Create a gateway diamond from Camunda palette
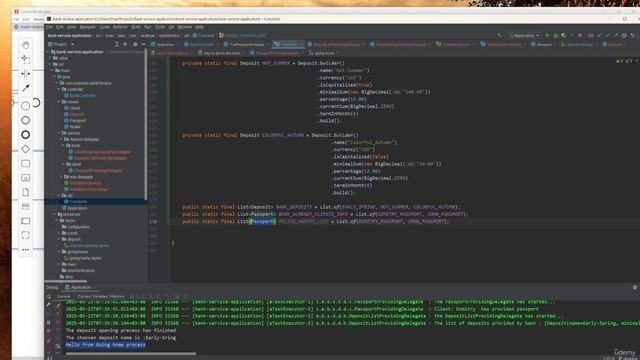Viewport: 640px width, 360px height. pyautogui.click(x=25, y=149)
